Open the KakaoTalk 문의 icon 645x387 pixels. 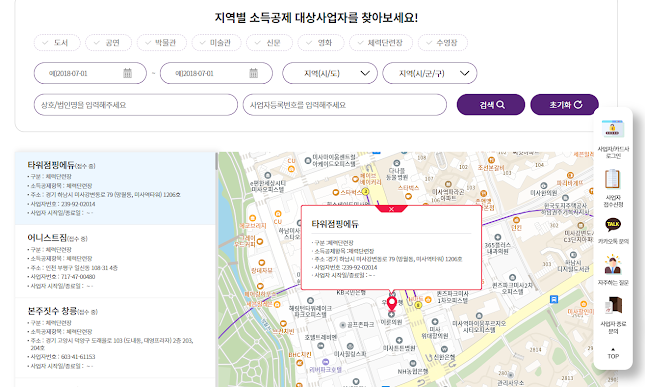[613, 225]
